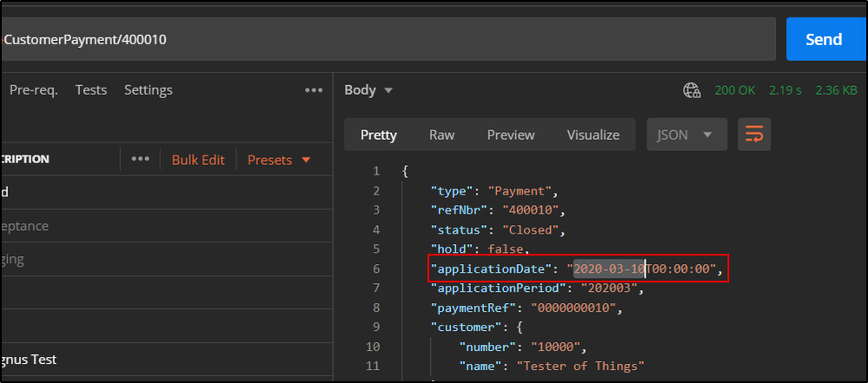Open the JSON format dropdown
The image size is (868, 383).
pyautogui.click(x=686, y=135)
